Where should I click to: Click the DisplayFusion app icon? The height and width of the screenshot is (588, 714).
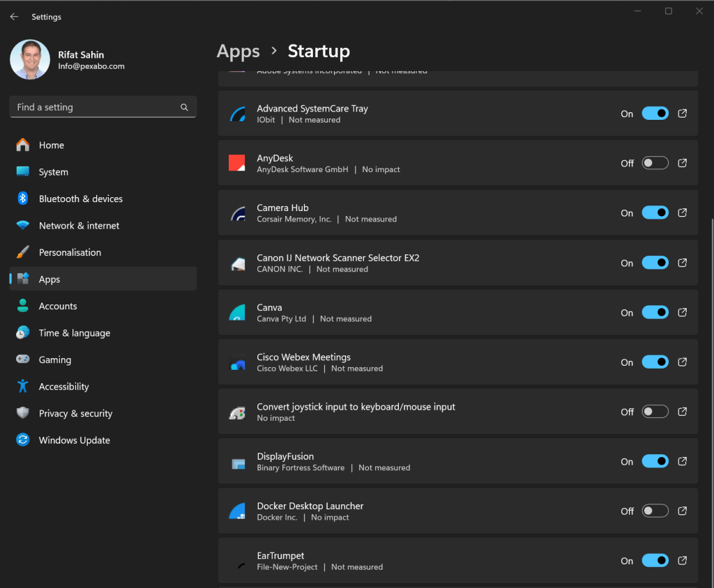[238, 463]
